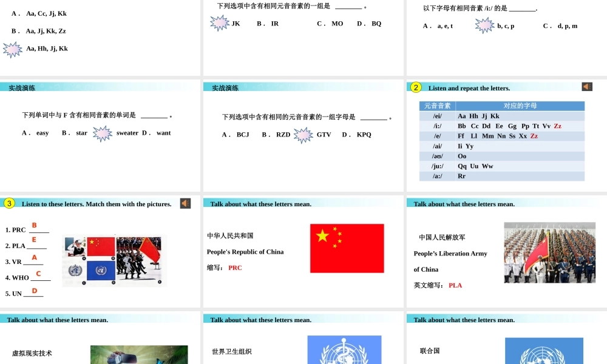Click the 世界卫生组织 text
This screenshot has height=364, width=607.
pos(231,352)
